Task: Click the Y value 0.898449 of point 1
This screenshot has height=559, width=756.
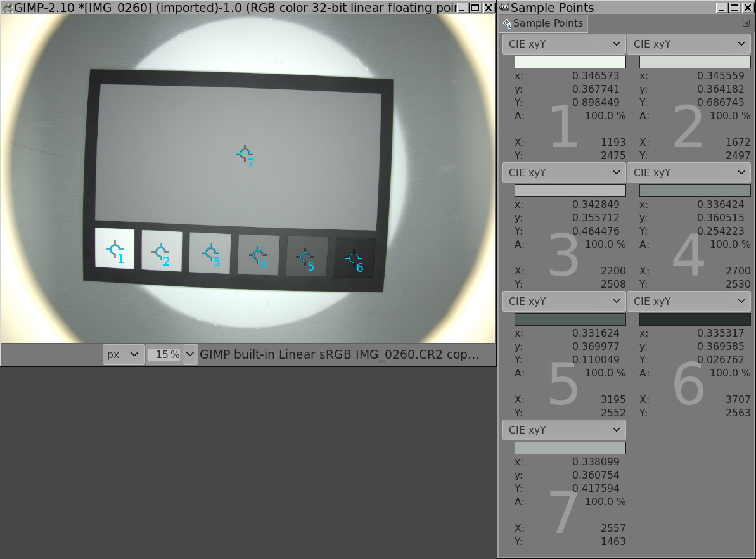Action: point(596,102)
